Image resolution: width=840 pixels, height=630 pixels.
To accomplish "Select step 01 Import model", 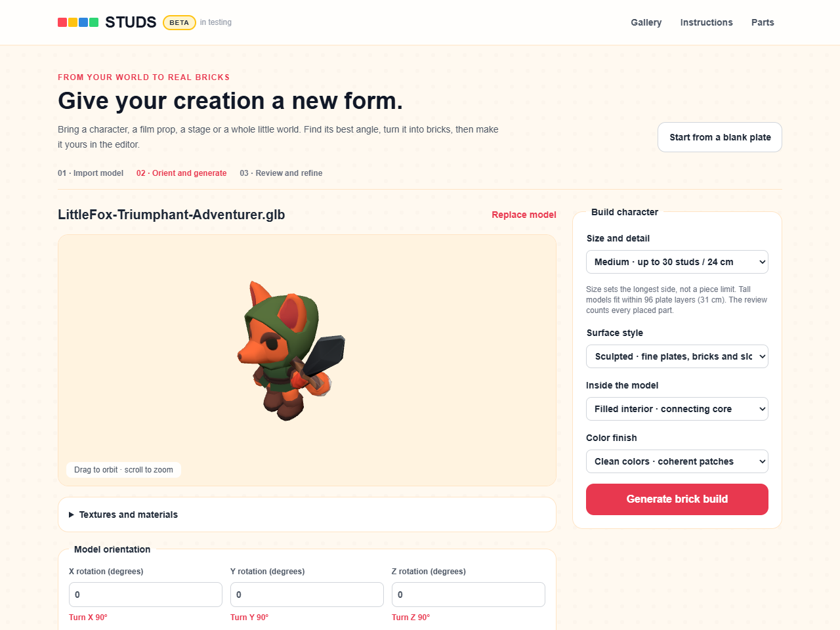I will click(91, 173).
